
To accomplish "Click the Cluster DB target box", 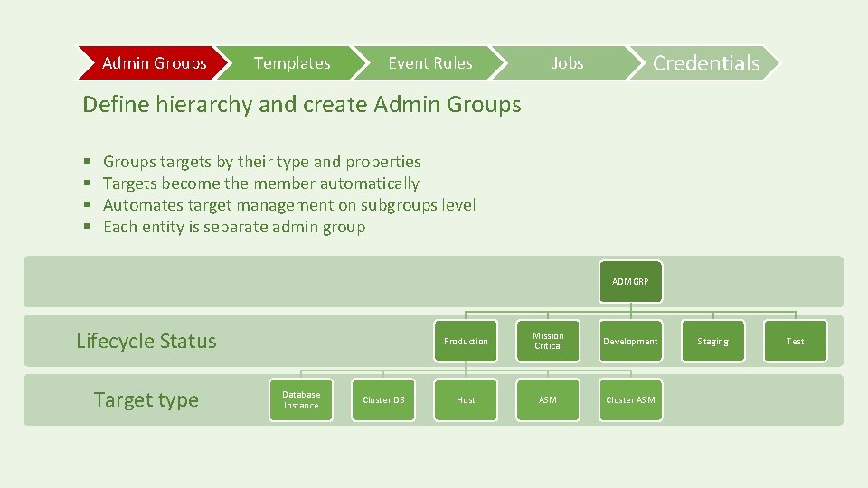I will point(383,400).
